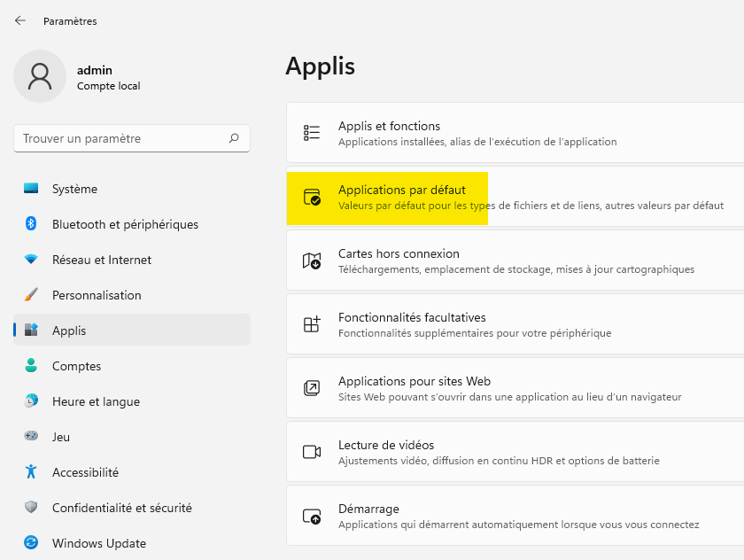Open Confidentialité et sécurité settings
Viewport: 744px width, 560px height.
pyautogui.click(x=121, y=508)
